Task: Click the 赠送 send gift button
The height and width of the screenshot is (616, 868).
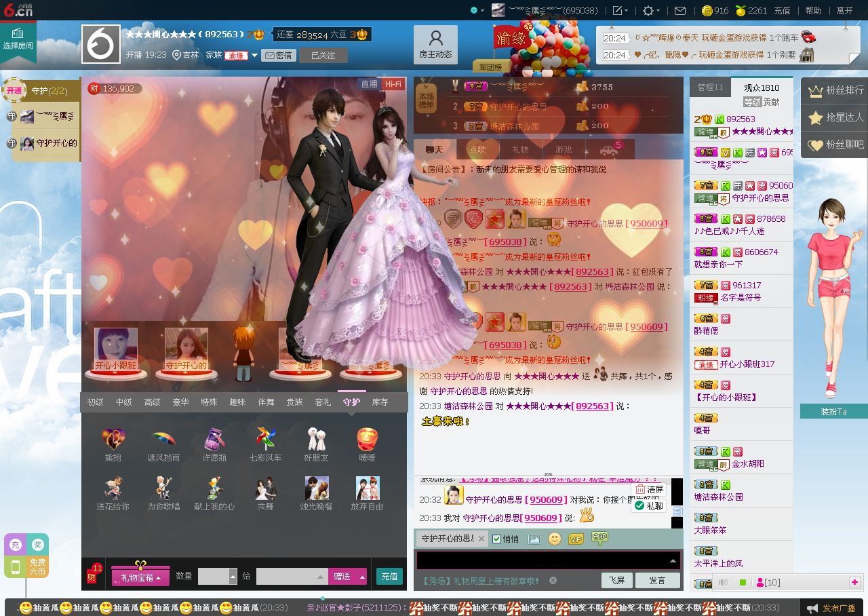Action: click(x=342, y=577)
